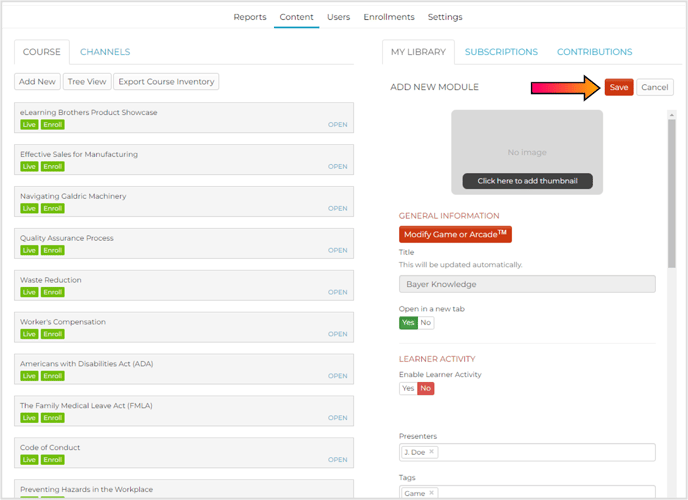Switch to the Channels tab

pos(105,52)
